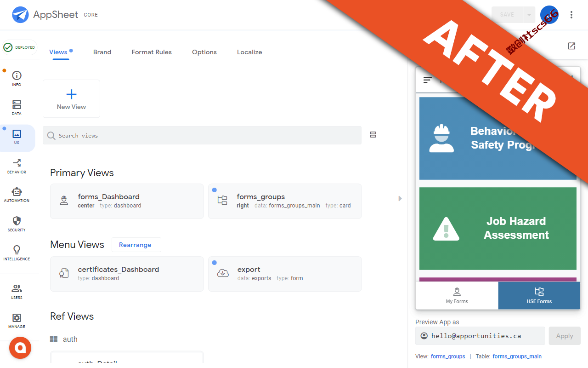
Task: Focus the Search views field
Action: pyautogui.click(x=202, y=135)
